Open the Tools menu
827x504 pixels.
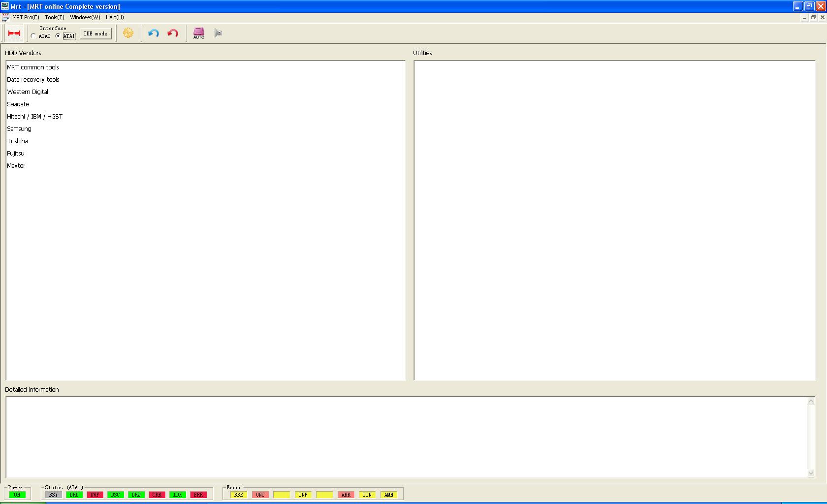[x=55, y=17]
